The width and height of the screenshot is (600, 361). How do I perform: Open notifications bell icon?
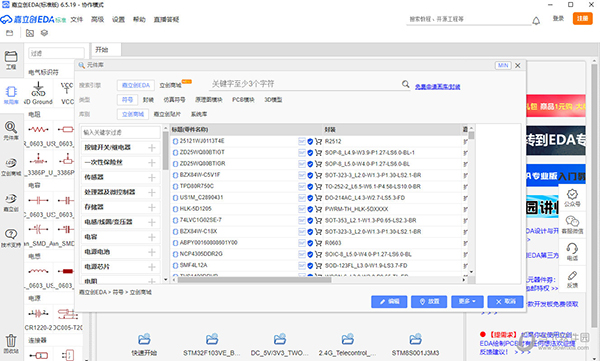[536, 21]
